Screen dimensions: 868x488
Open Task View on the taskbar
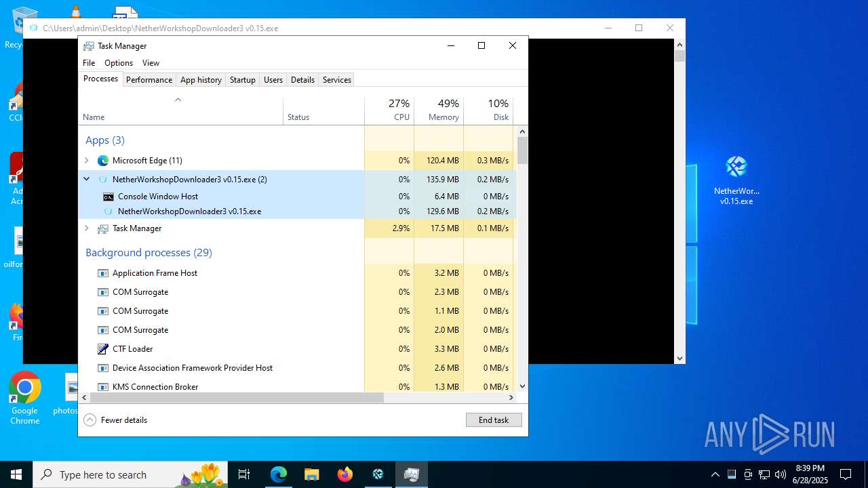click(x=244, y=474)
